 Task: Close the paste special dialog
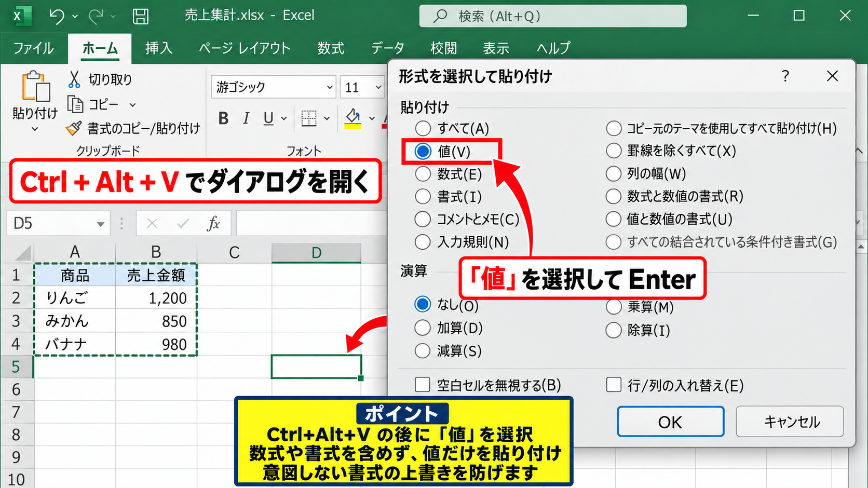[832, 76]
